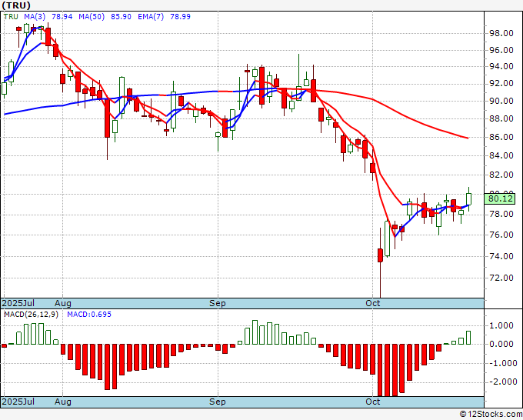Click the 86.00 price axis label
523x420 pixels.
pyautogui.click(x=501, y=137)
